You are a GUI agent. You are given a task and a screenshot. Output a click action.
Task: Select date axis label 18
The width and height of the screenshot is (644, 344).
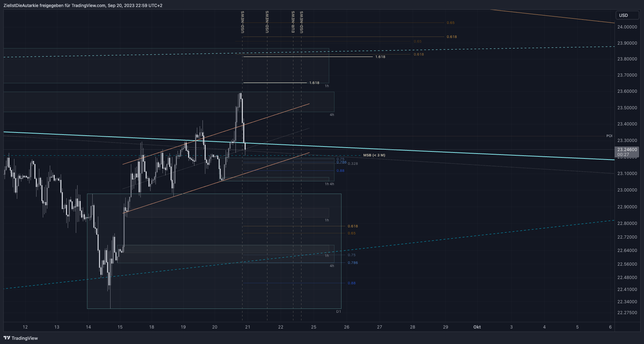tap(152, 327)
